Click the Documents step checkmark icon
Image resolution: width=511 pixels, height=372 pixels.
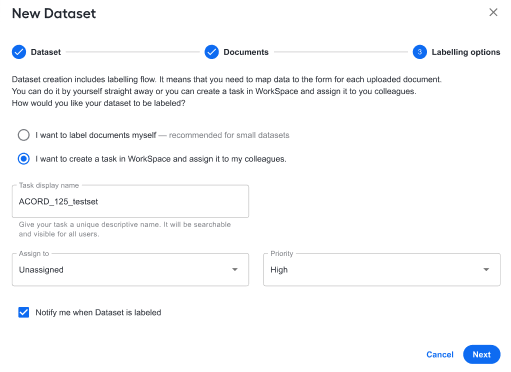[212, 52]
